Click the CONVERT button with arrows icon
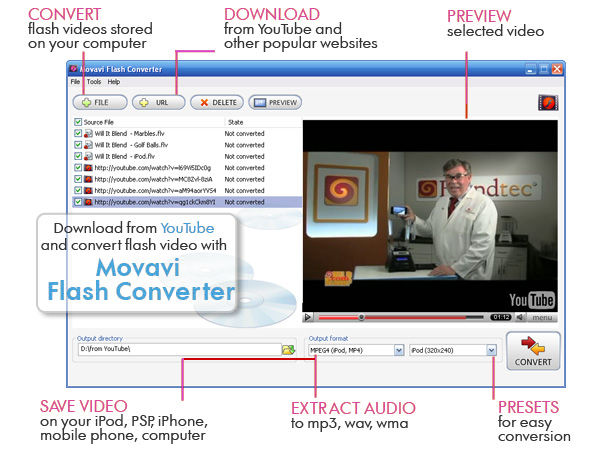Viewport: 600px width, 460px height. (532, 352)
